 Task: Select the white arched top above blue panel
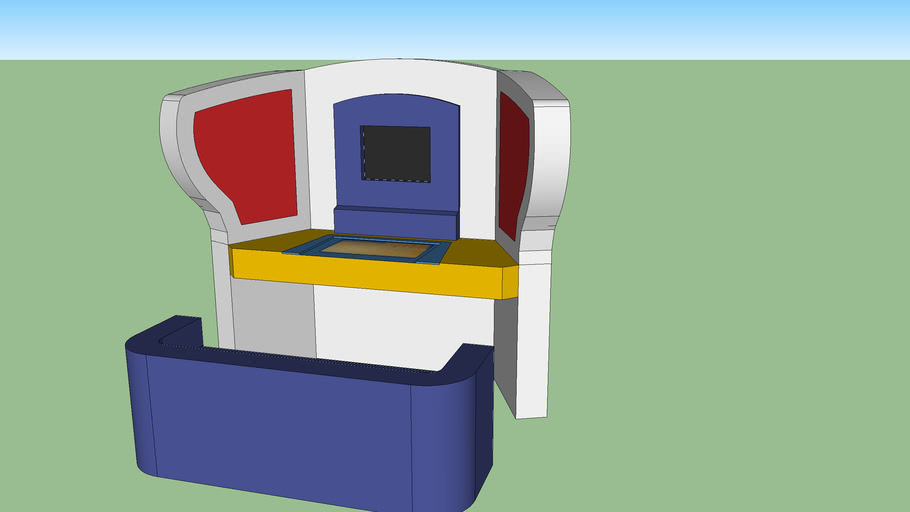tap(400, 77)
